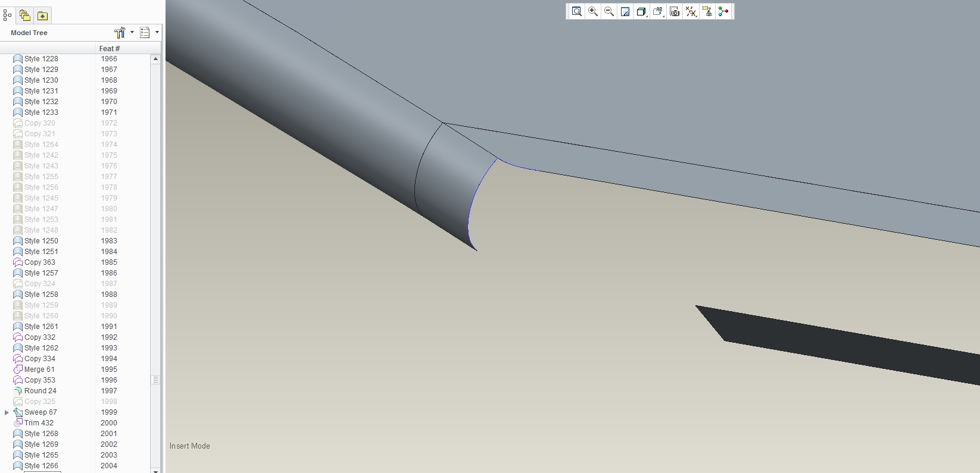Open the Saved Orientations icon
The width and height of the screenshot is (980, 473).
point(658,11)
